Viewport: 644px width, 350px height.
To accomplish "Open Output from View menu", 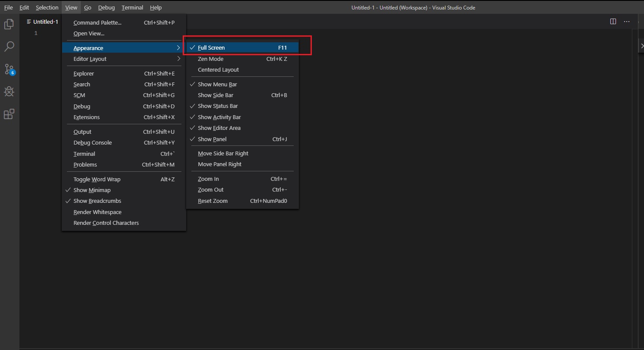I will point(124,132).
